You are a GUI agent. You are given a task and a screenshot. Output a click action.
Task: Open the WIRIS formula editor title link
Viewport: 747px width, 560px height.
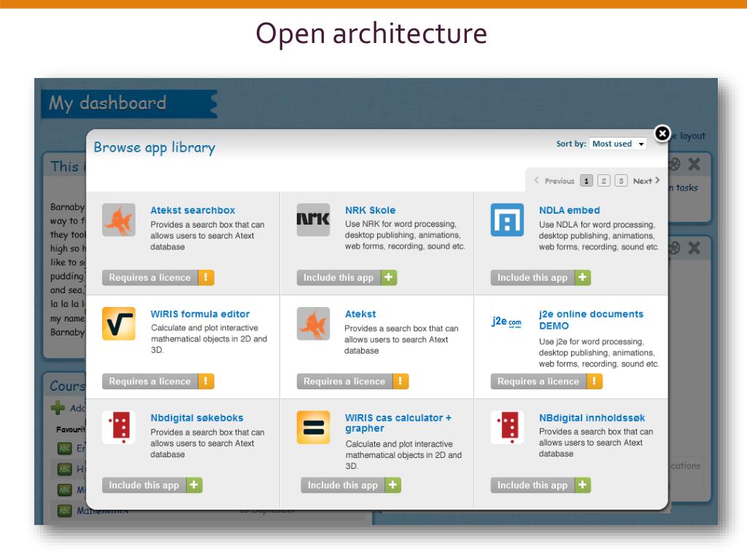click(200, 314)
